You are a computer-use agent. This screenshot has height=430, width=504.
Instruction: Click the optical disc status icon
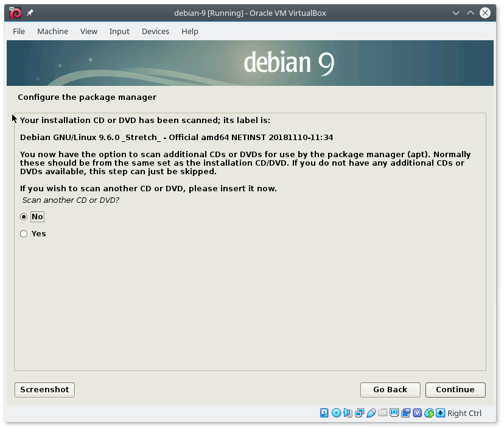(336, 413)
